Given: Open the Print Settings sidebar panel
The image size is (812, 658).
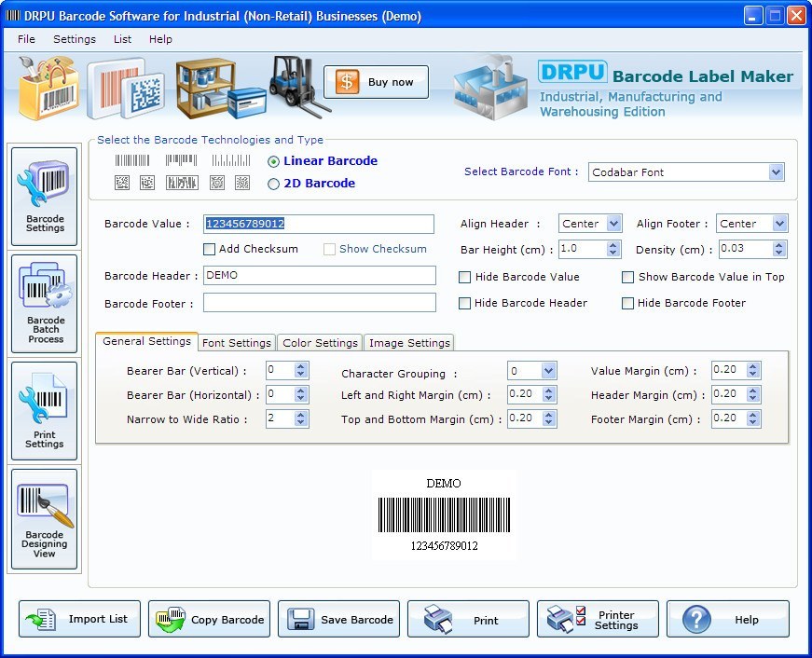Looking at the screenshot, I should coord(44,412).
